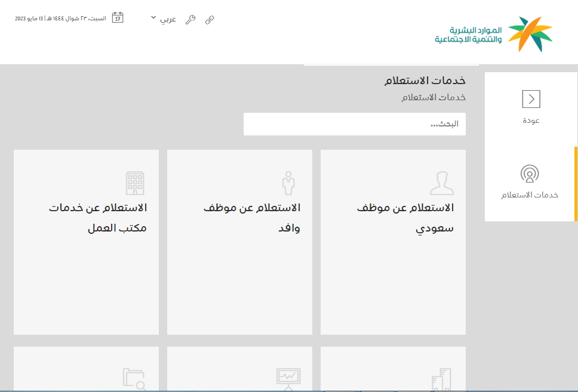Click the link sharing icon in header
The width and height of the screenshot is (578, 392).
209,20
